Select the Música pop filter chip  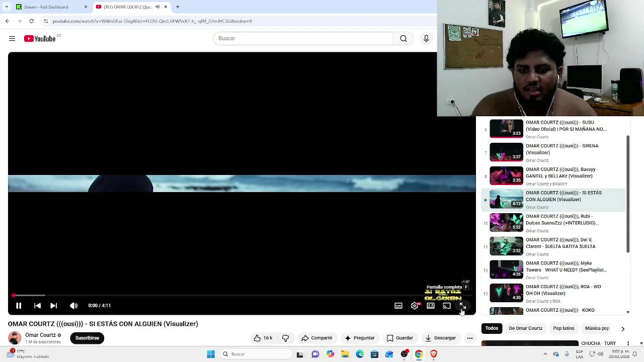[x=597, y=328]
